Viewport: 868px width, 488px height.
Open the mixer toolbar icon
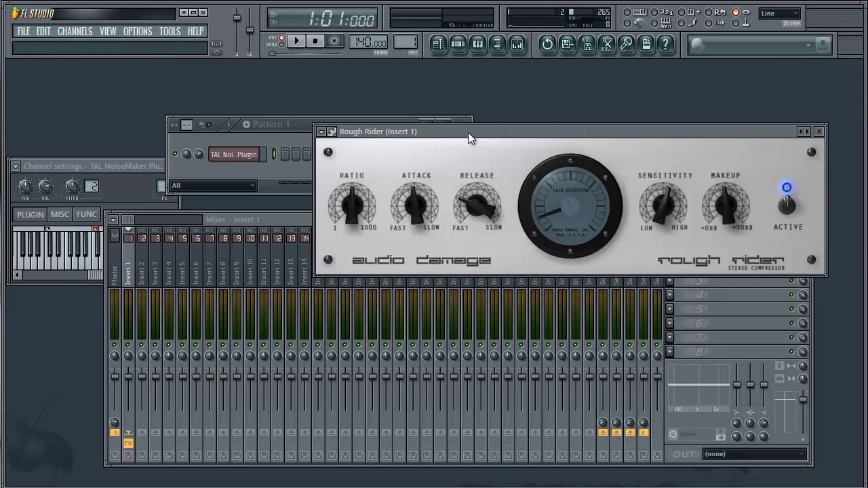(x=517, y=45)
